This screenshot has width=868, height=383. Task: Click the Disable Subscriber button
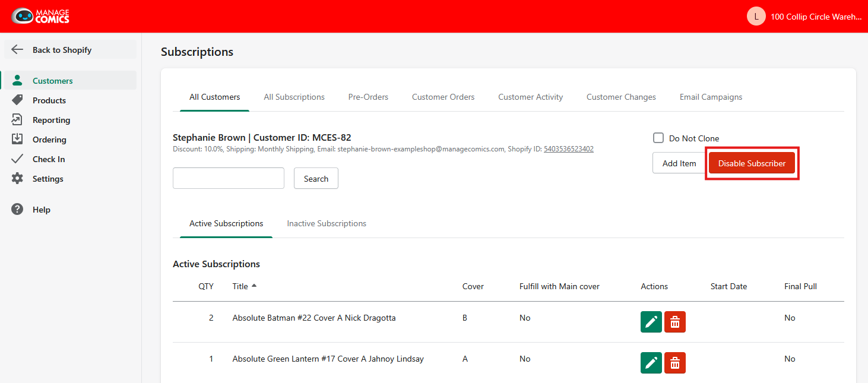click(752, 163)
